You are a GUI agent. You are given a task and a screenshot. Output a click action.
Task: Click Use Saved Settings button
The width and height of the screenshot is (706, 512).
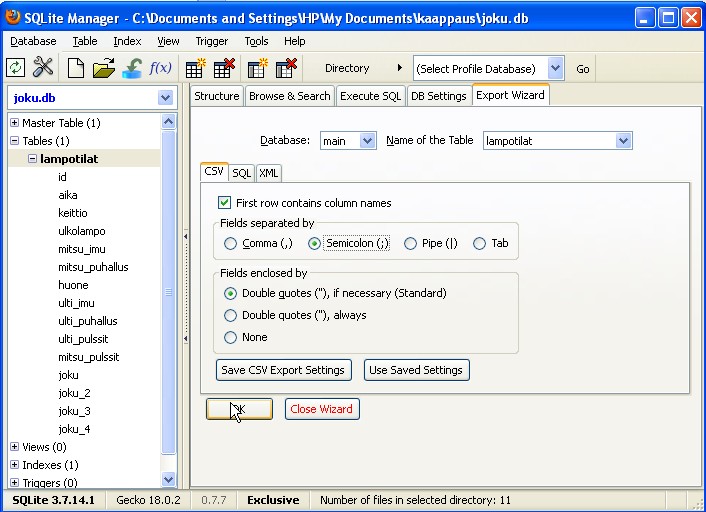[x=416, y=370]
